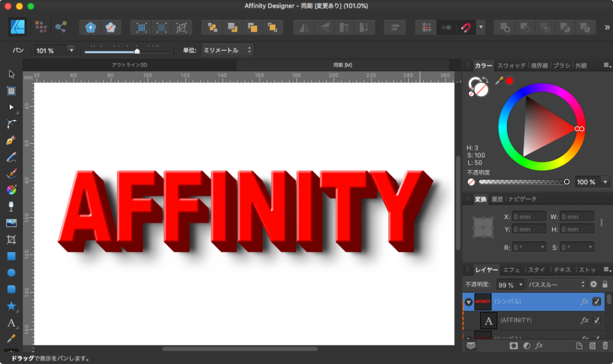
Task: Collapse the selected (シンボル) layer group
Action: coord(468,302)
